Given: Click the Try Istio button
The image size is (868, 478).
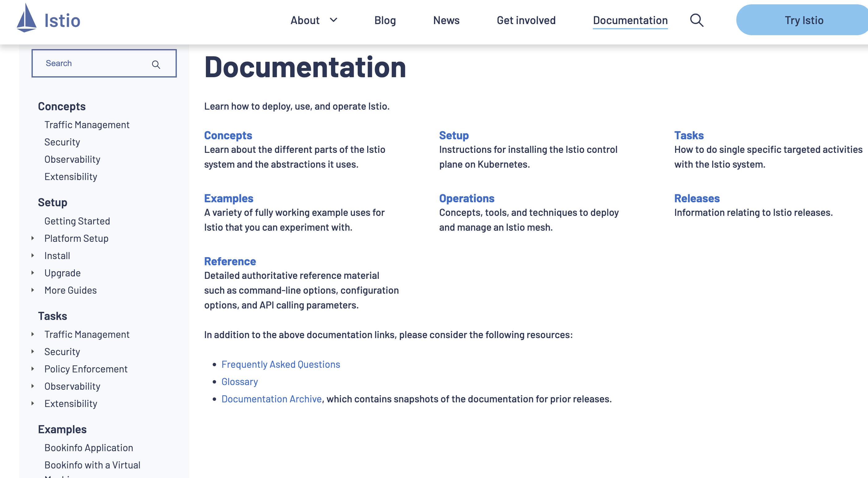Looking at the screenshot, I should click(804, 19).
